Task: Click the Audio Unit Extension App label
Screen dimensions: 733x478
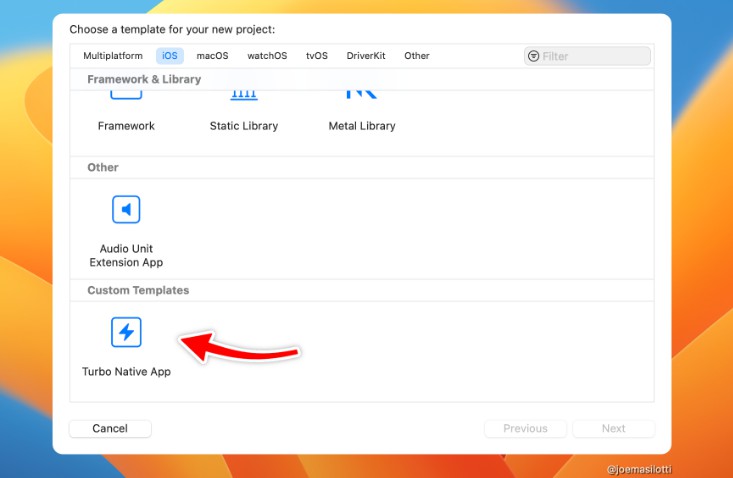Action: pyautogui.click(x=126, y=255)
